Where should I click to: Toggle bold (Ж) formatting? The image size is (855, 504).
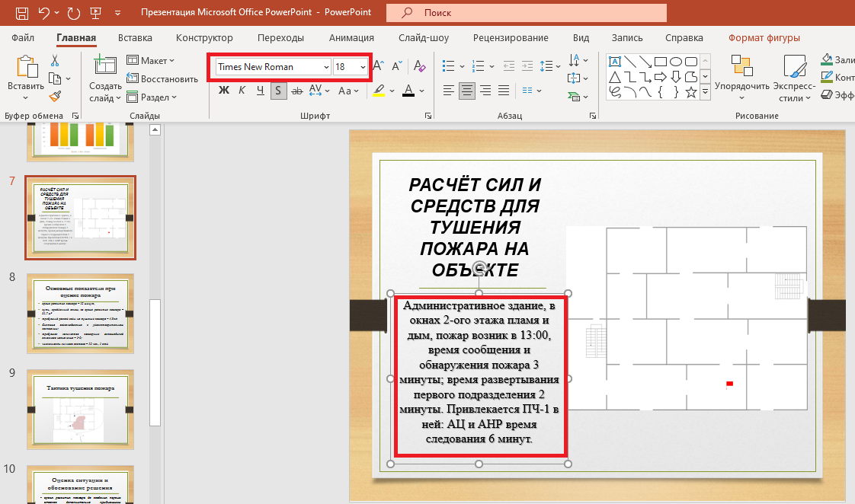point(223,91)
